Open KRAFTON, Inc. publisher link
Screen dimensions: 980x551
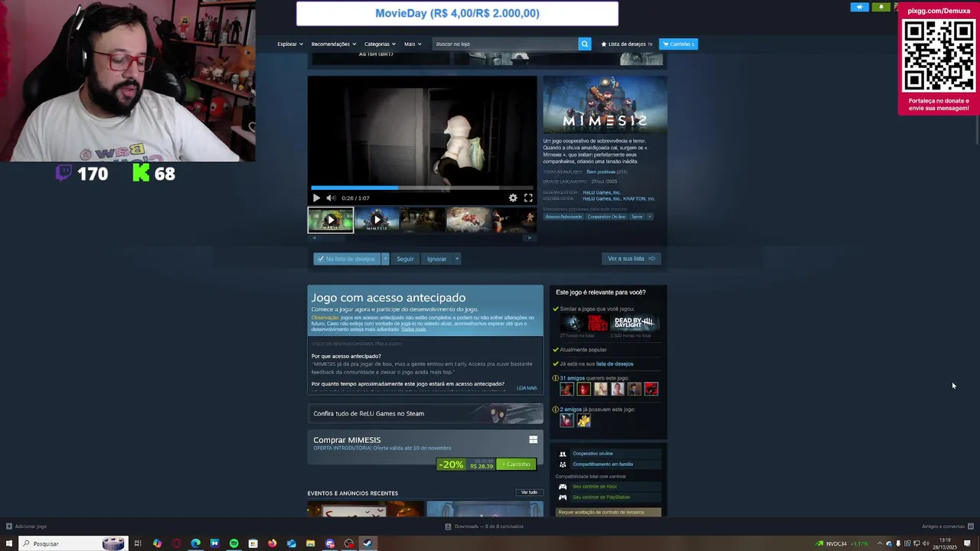(639, 199)
